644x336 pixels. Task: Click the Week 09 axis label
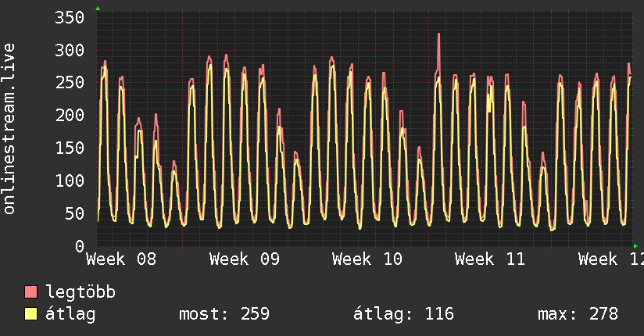pyautogui.click(x=245, y=259)
